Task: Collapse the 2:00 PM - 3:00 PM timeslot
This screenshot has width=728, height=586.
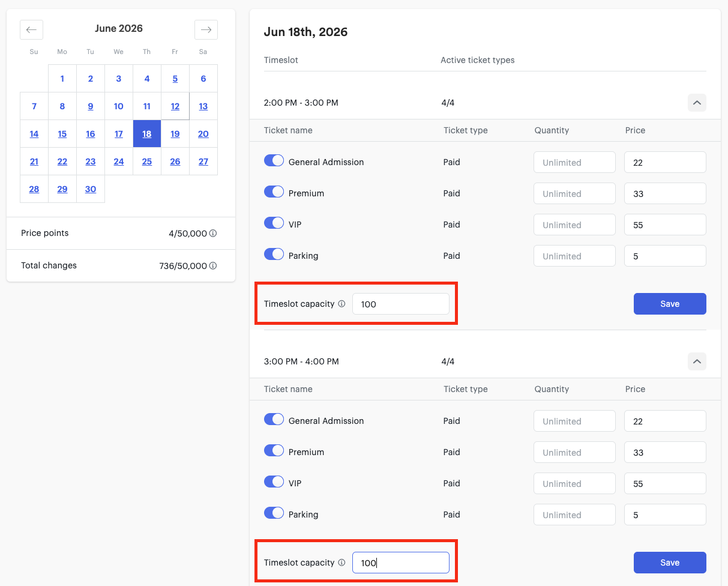Action: pos(697,103)
